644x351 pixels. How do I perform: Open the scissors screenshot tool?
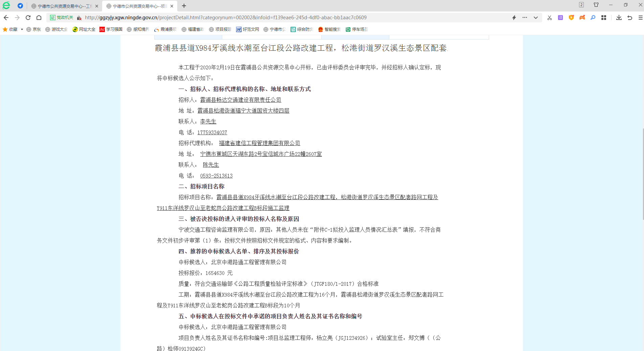tap(550, 18)
